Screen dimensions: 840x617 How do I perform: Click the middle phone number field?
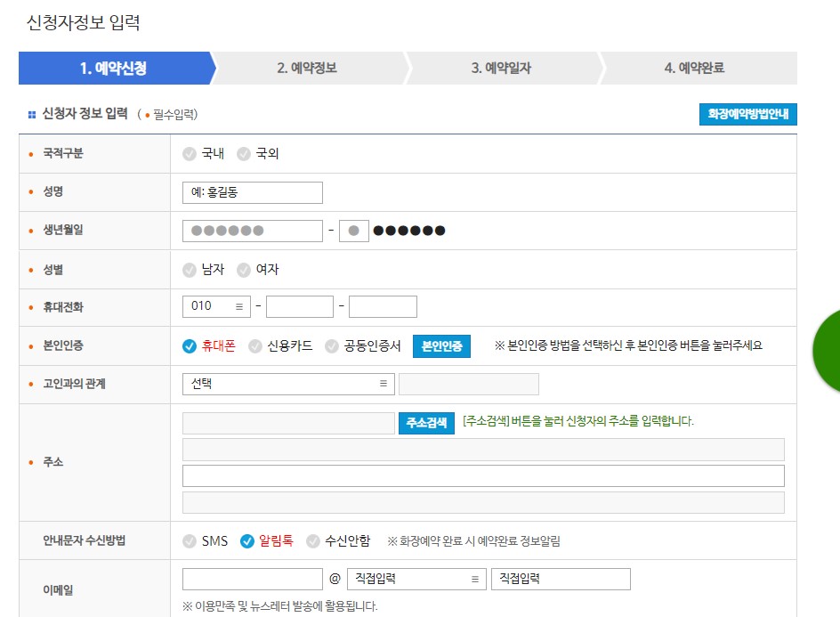pos(300,306)
